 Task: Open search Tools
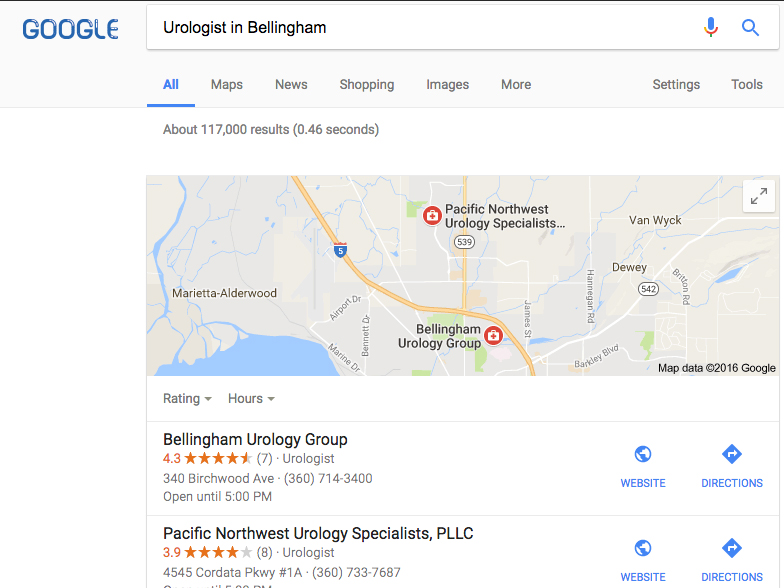click(747, 84)
